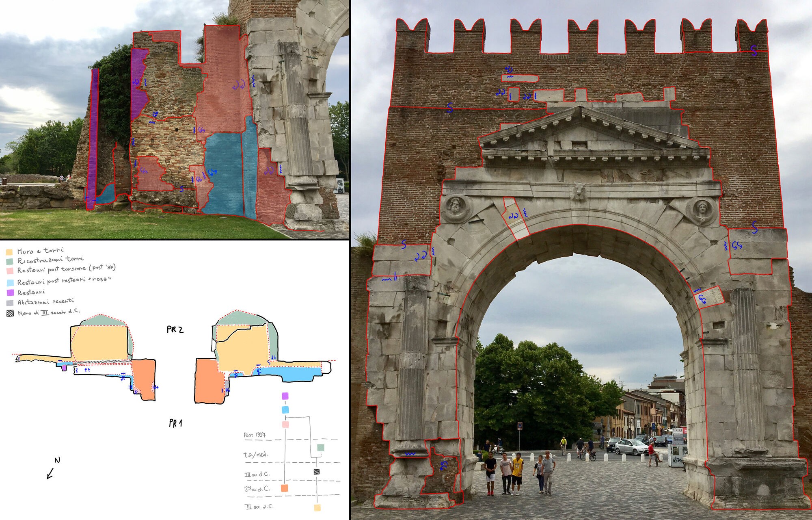Click the left medallion bust on the arch

click(x=455, y=208)
